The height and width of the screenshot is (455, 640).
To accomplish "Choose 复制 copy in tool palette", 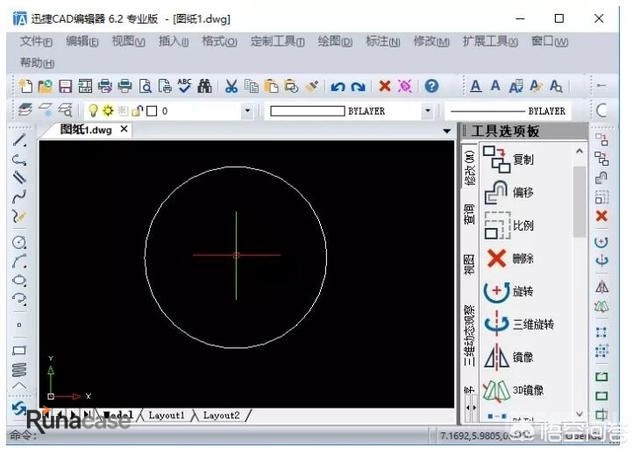I will [x=509, y=159].
